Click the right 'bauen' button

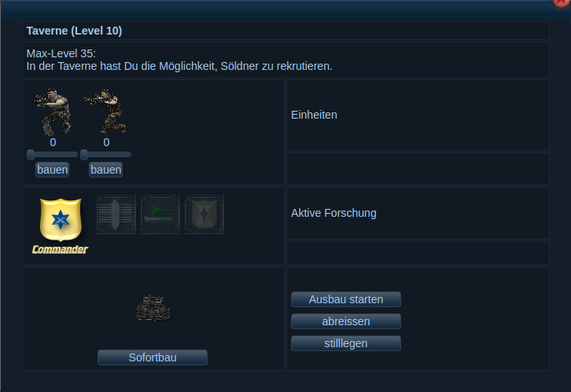tap(106, 170)
